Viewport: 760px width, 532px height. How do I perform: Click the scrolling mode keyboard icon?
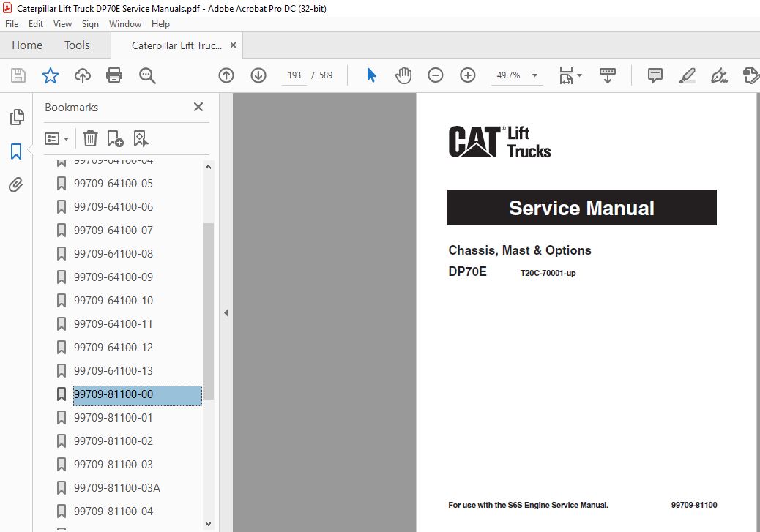(x=607, y=75)
